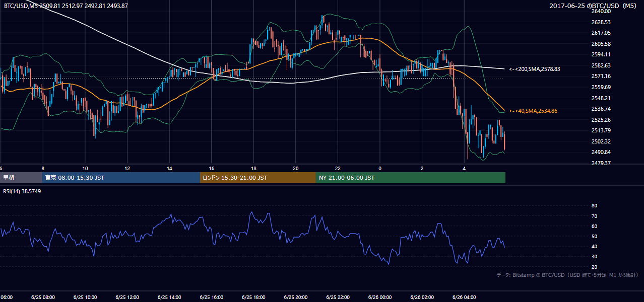This screenshot has height=302, width=644.
Task: Click the 6/25 20:00 date axis label
Action: click(295, 297)
